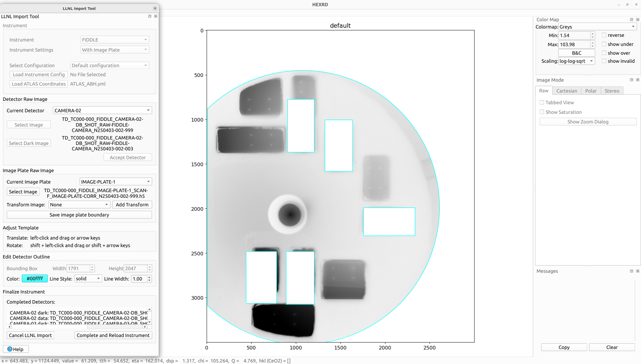Open the Line Style solid dropdown
641x364 pixels.
pyautogui.click(x=88, y=278)
